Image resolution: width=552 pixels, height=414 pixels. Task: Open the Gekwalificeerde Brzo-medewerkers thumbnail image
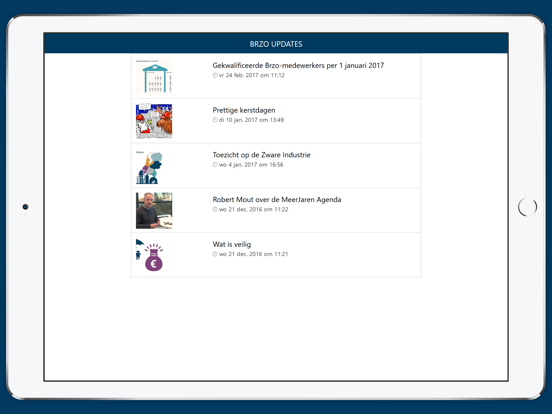pyautogui.click(x=154, y=76)
